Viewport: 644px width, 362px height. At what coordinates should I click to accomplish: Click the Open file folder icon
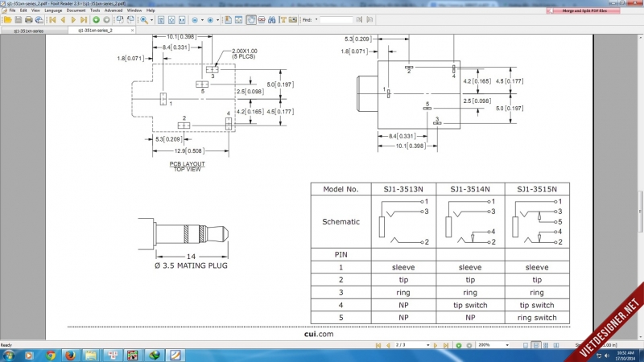coord(7,19)
